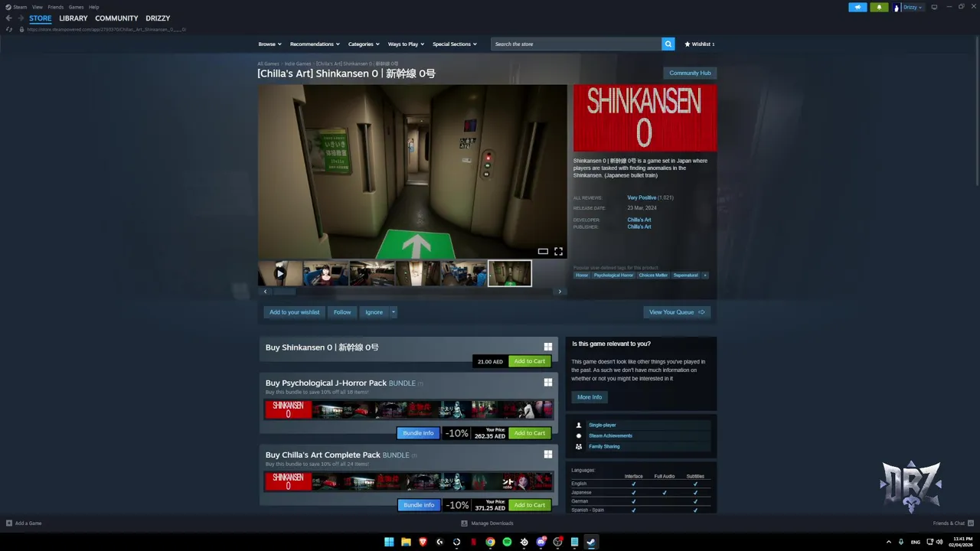Click the Single-player feature icon
980x551 pixels.
coord(579,425)
